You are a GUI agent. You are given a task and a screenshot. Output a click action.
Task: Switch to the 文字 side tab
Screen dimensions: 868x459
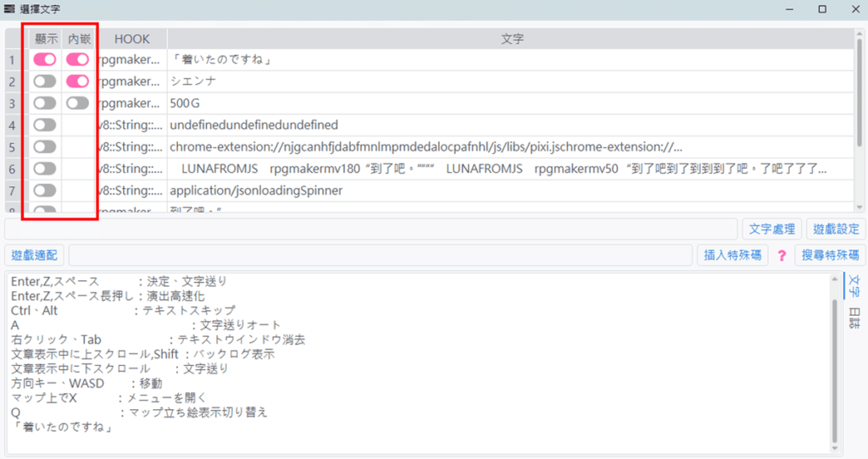tap(854, 286)
